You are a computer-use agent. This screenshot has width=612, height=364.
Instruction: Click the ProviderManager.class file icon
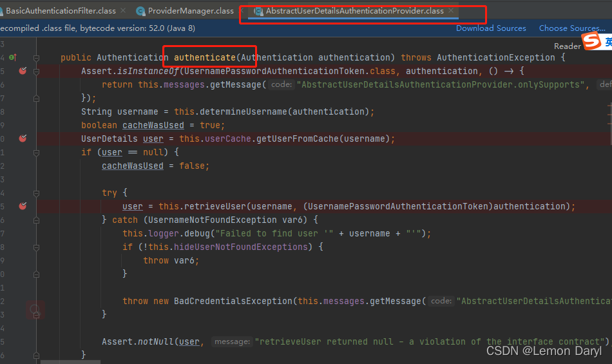click(x=140, y=12)
